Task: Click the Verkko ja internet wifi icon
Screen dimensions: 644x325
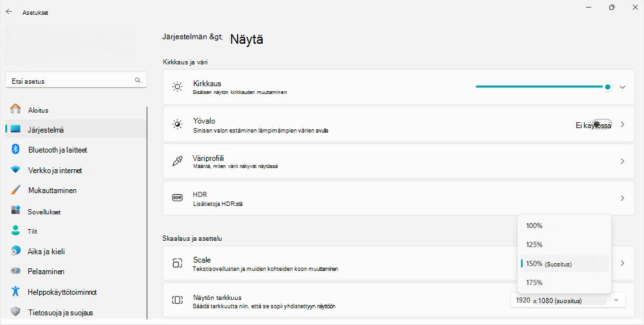Action: click(x=15, y=169)
